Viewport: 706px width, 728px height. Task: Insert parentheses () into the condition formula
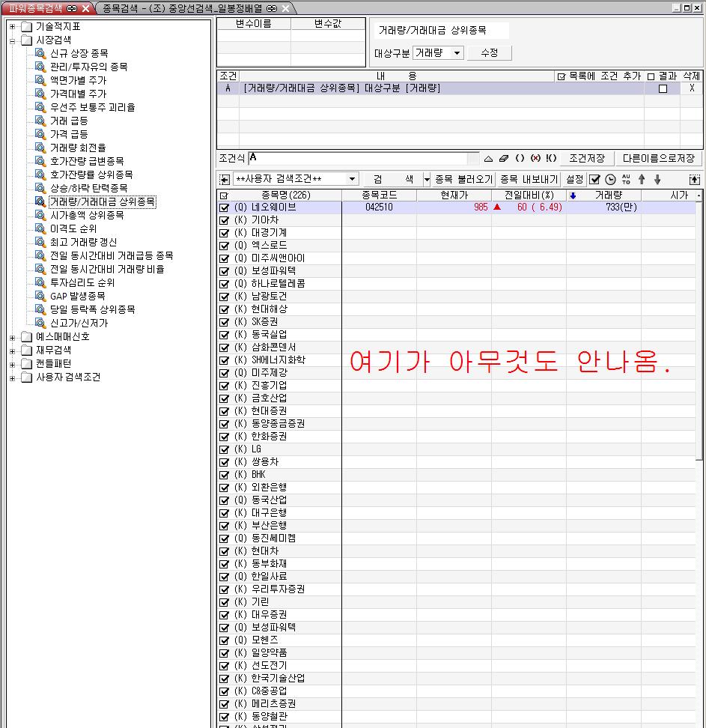[520, 159]
